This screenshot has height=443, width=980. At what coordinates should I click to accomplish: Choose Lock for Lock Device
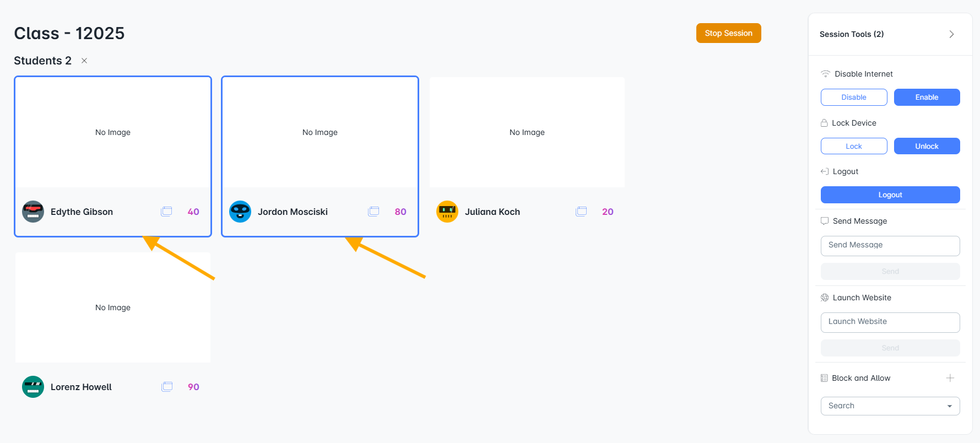pyautogui.click(x=854, y=146)
